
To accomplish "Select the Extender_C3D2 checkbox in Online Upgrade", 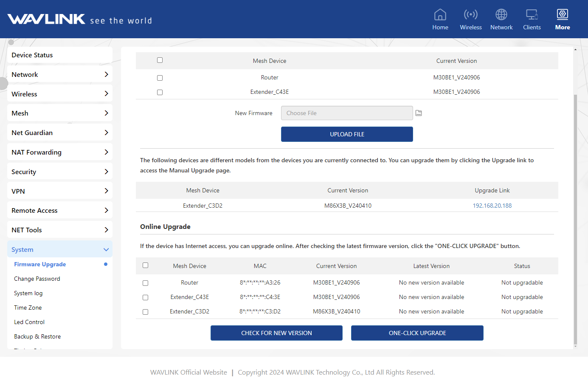I will (x=145, y=312).
